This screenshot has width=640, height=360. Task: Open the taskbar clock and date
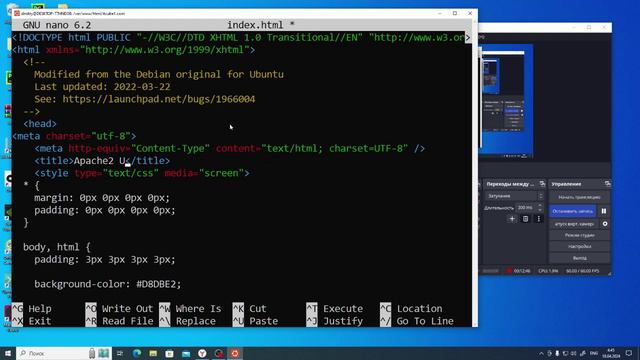(x=611, y=353)
